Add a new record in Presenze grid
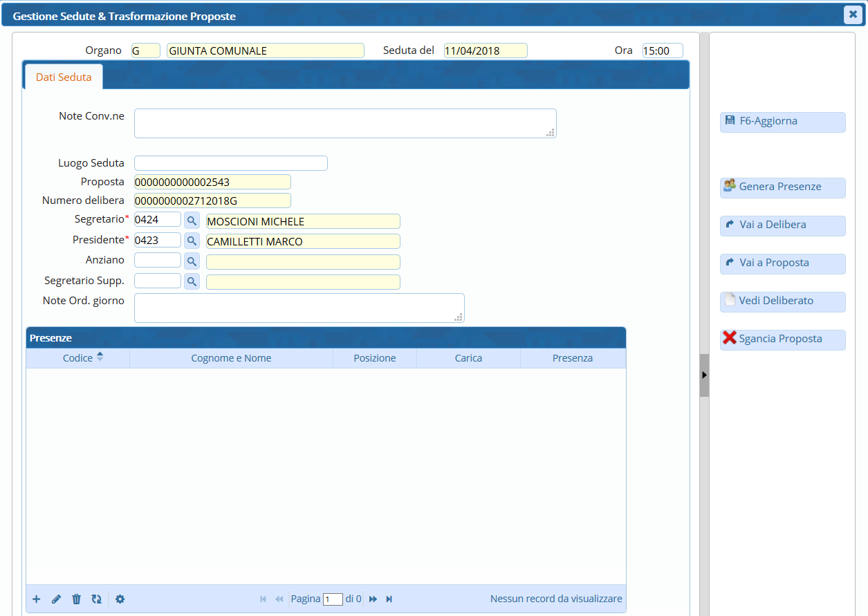 (37, 599)
